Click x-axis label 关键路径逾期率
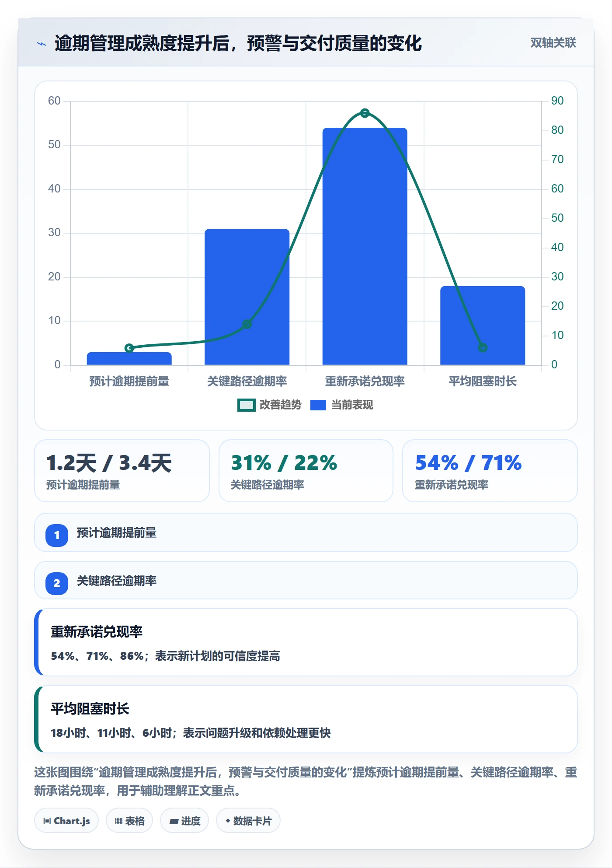612x868 pixels. coord(247,381)
